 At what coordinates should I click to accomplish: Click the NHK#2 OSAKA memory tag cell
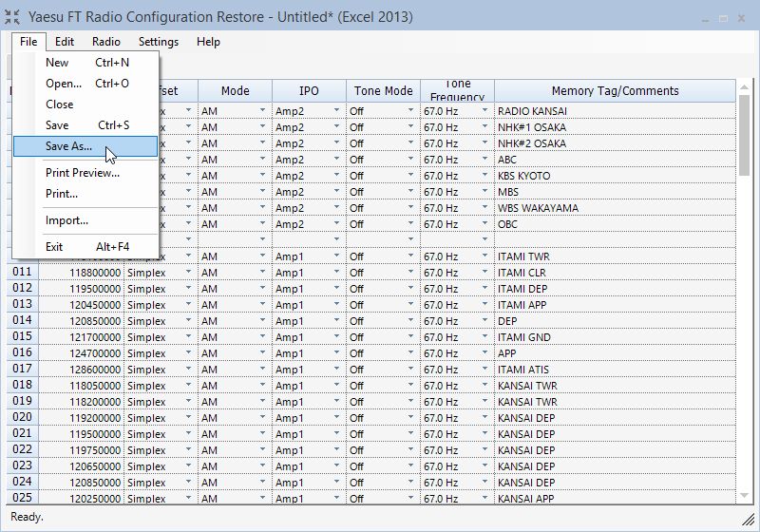click(615, 143)
